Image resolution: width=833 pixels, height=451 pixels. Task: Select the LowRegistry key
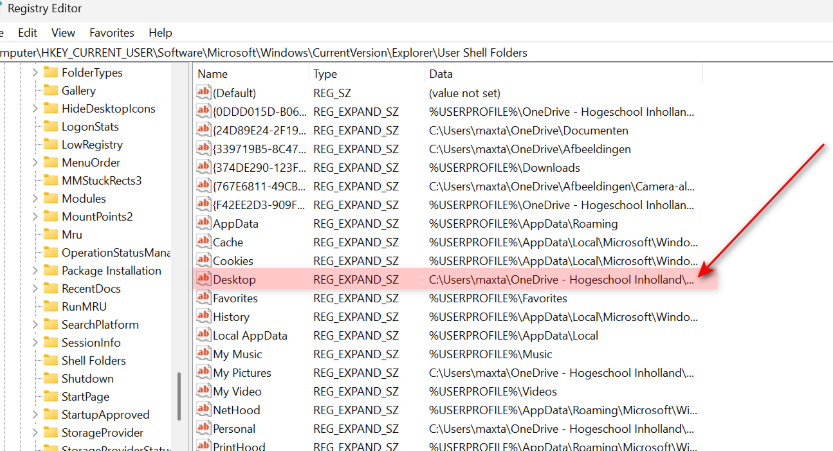(92, 144)
